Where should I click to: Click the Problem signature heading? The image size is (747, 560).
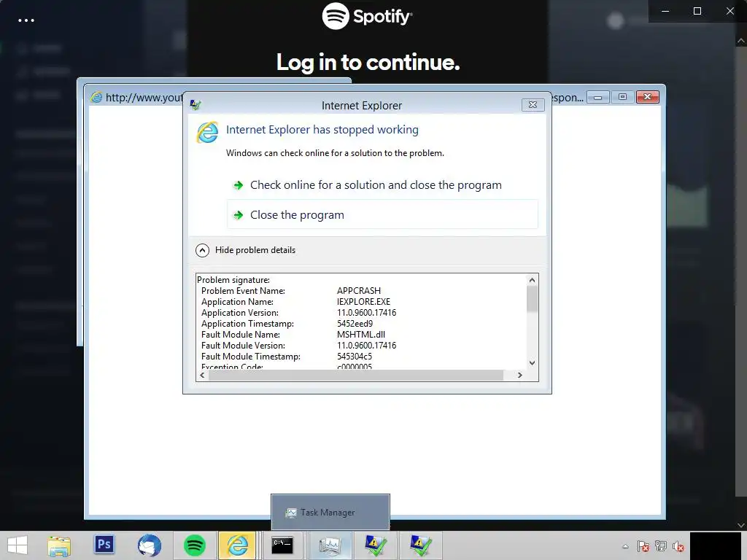pos(233,279)
